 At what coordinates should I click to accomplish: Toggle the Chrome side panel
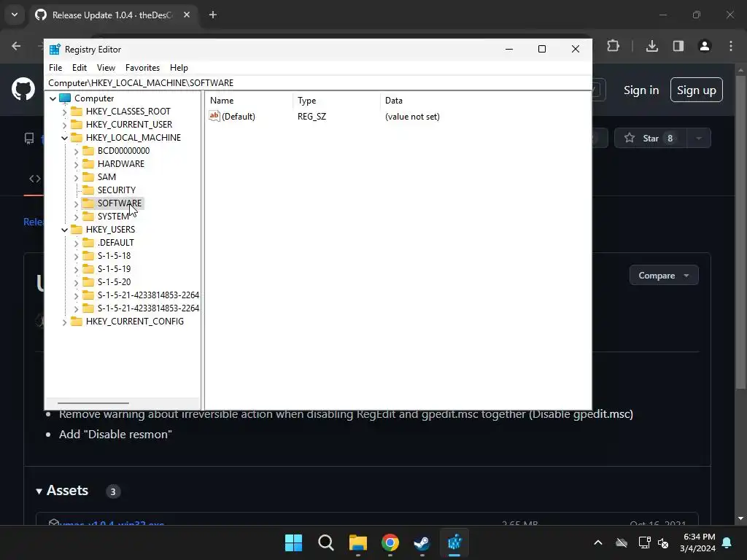pyautogui.click(x=678, y=46)
